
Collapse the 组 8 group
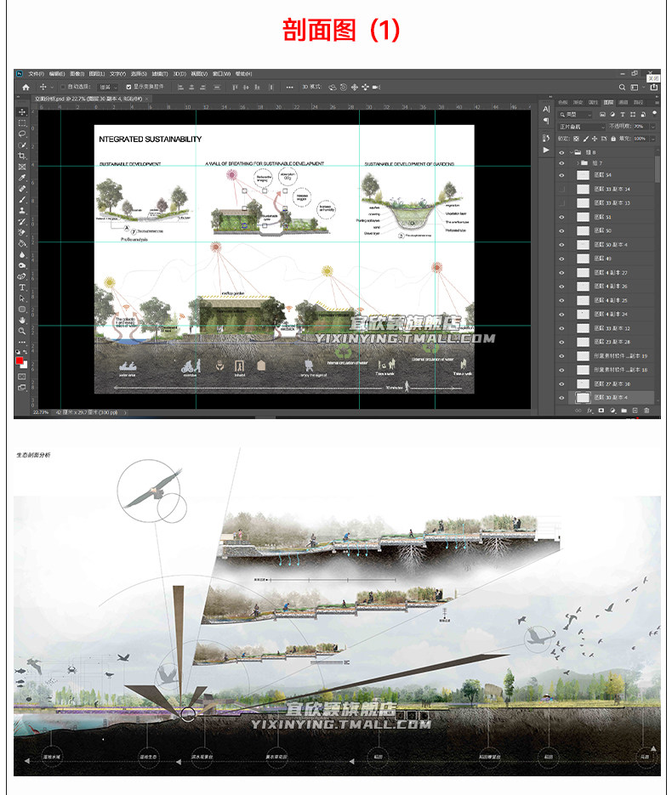click(571, 152)
